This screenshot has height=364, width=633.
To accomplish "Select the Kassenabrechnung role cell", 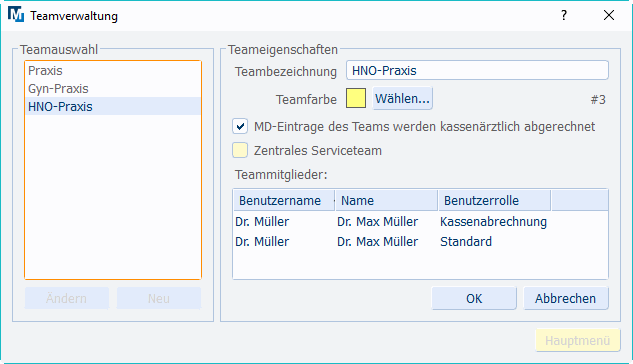I will click(x=493, y=222).
